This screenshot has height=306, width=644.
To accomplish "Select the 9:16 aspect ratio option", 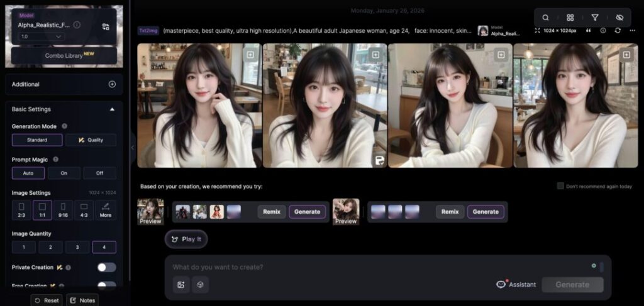I will (63, 209).
